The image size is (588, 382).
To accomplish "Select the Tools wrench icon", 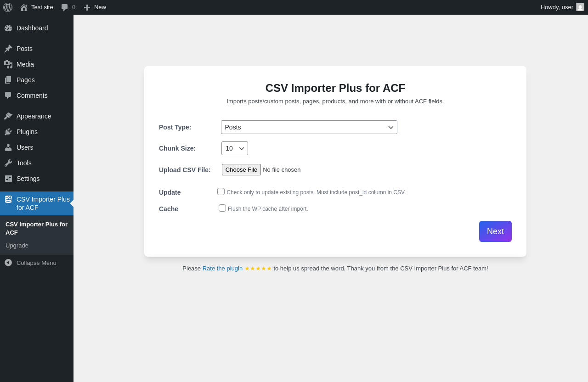I will pyautogui.click(x=8, y=163).
